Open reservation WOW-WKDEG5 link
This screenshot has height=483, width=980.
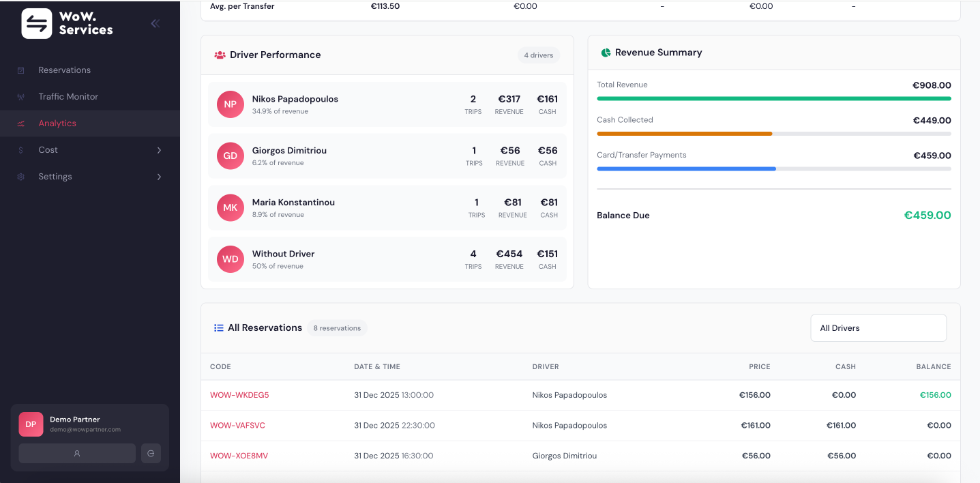point(239,395)
